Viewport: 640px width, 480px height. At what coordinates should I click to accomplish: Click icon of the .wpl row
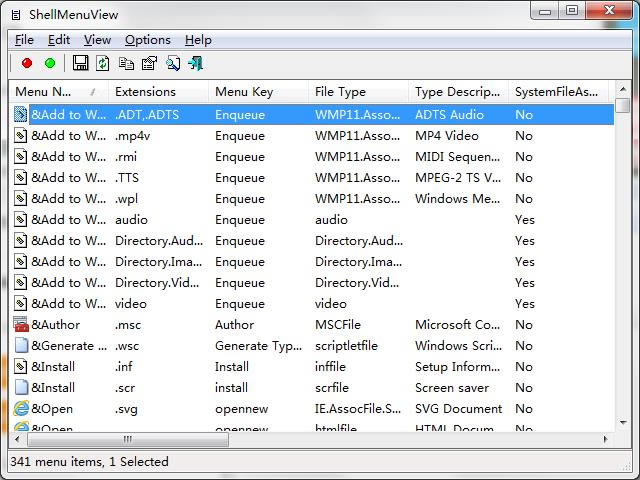pos(20,198)
